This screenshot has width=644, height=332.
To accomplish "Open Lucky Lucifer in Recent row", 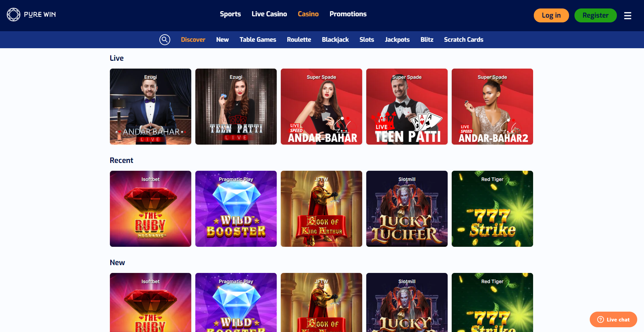I will (407, 209).
